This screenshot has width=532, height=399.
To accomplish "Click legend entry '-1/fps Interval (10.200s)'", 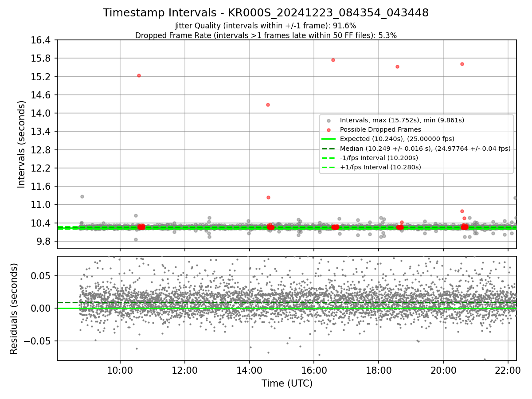I will (379, 158).
